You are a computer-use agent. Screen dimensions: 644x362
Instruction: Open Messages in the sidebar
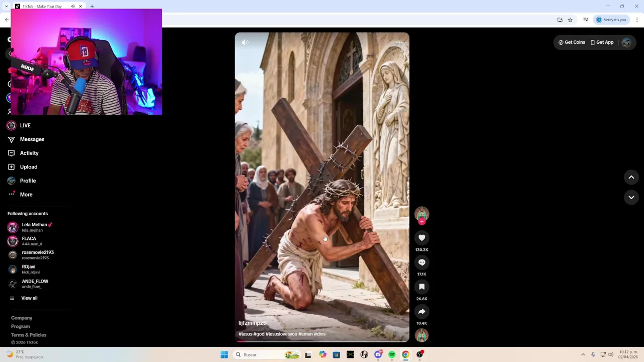point(26,139)
